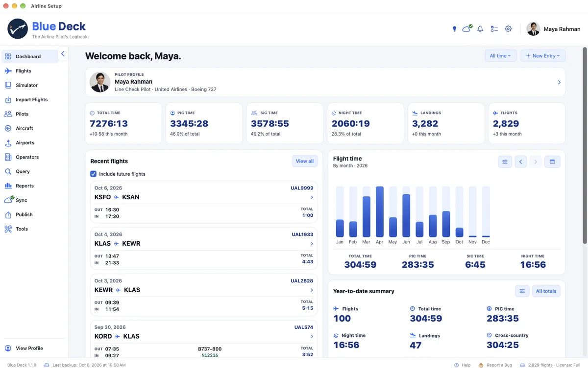Image resolution: width=588 pixels, height=372 pixels.
Task: Click the Landings plane icon on stat card
Action: pos(415,113)
